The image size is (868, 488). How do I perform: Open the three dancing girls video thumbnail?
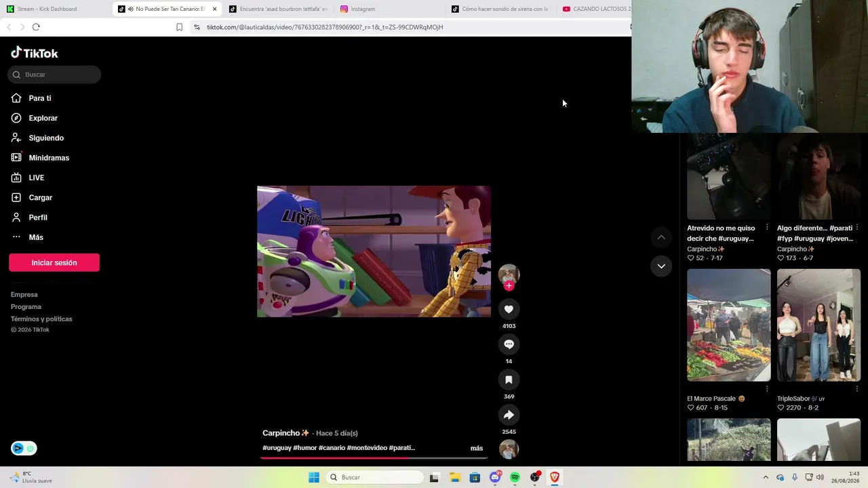(x=818, y=325)
